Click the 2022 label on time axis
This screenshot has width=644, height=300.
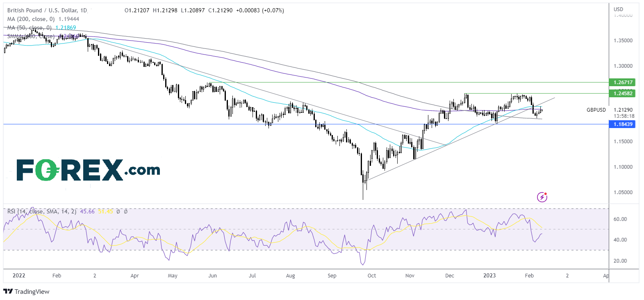coord(19,275)
